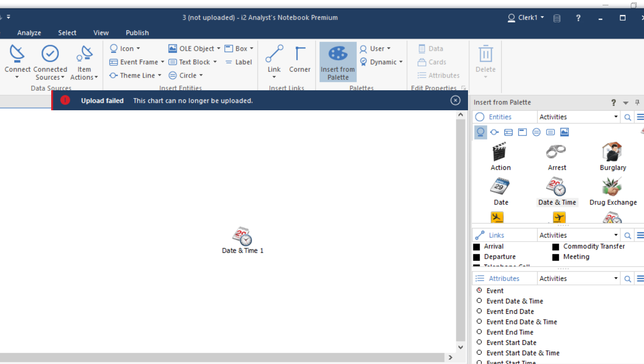The image size is (644, 364).
Task: Open the Publish menu
Action: pyautogui.click(x=137, y=33)
